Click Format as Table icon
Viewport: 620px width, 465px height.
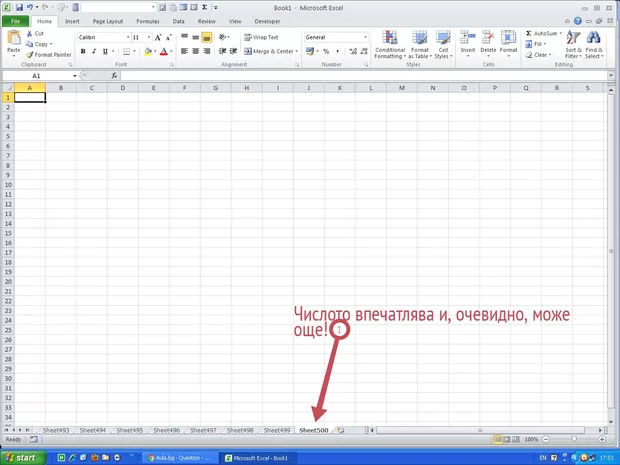point(419,39)
